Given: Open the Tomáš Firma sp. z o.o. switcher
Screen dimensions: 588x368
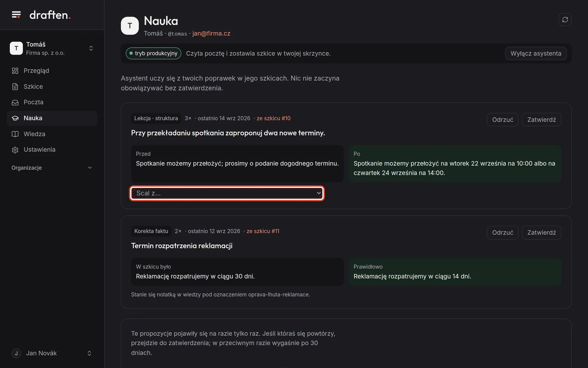Looking at the screenshot, I should point(52,48).
